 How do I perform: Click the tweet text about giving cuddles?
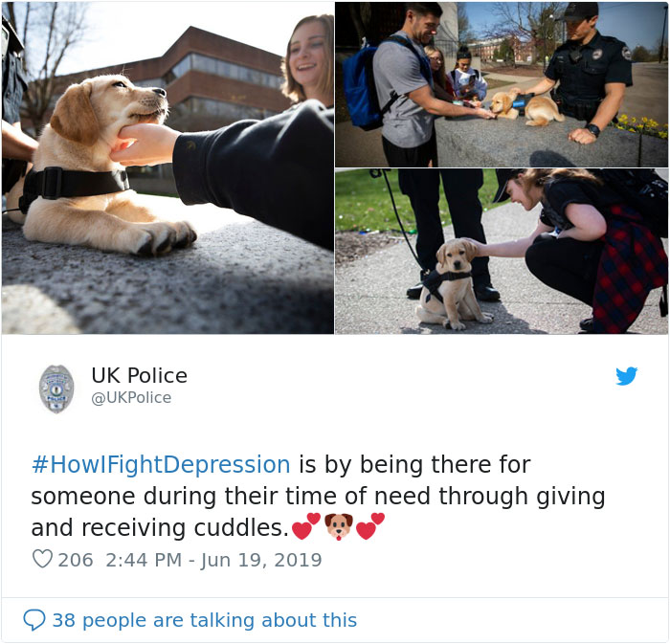click(x=318, y=497)
